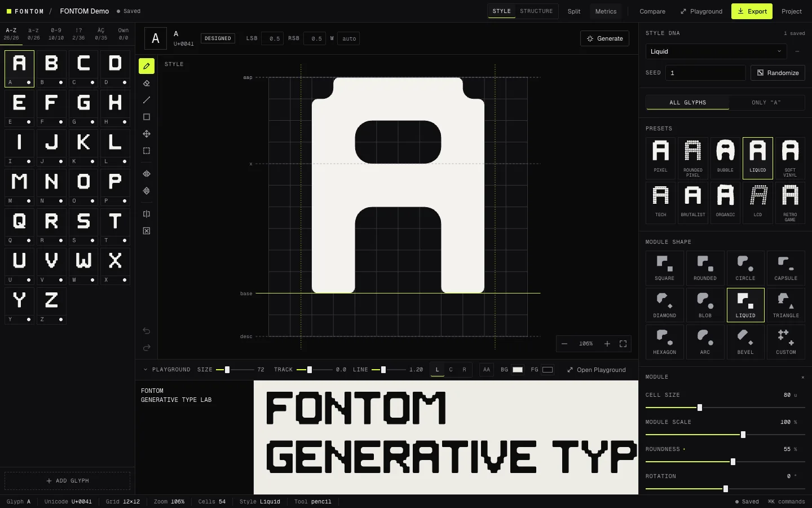
Task: Open the Metrics view
Action: pyautogui.click(x=606, y=11)
